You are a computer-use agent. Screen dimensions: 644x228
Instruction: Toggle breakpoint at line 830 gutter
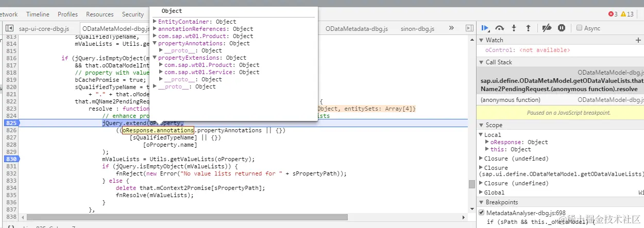pyautogui.click(x=11, y=159)
